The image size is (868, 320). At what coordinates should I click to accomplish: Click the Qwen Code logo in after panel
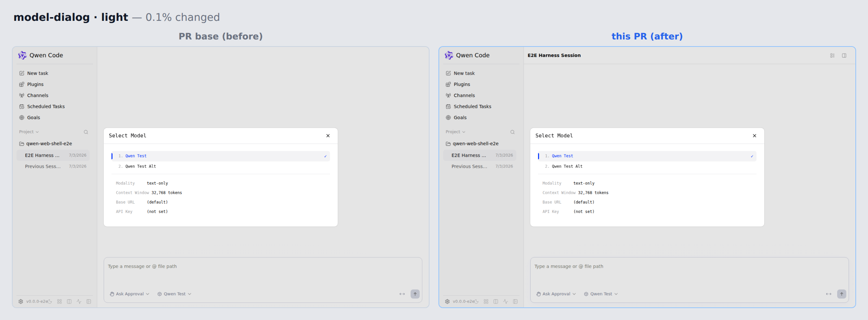pyautogui.click(x=449, y=55)
